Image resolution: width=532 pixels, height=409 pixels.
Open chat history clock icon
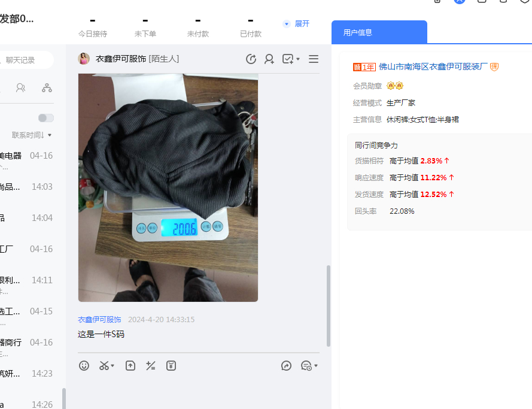(251, 59)
